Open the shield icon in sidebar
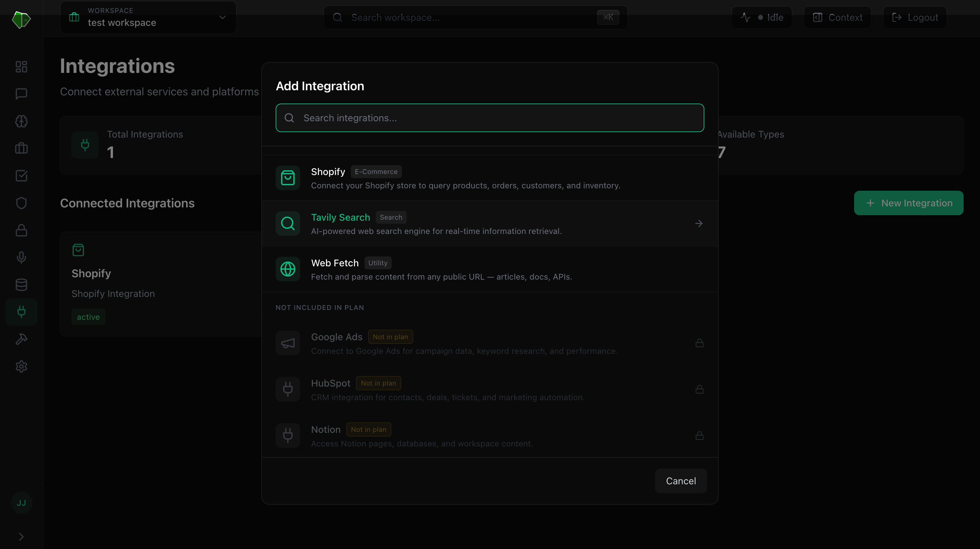 [21, 203]
